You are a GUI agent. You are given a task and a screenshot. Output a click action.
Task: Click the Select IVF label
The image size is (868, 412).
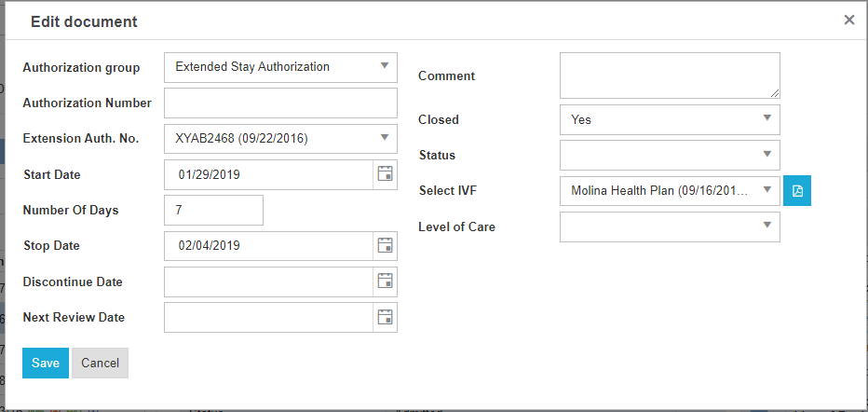click(x=448, y=191)
